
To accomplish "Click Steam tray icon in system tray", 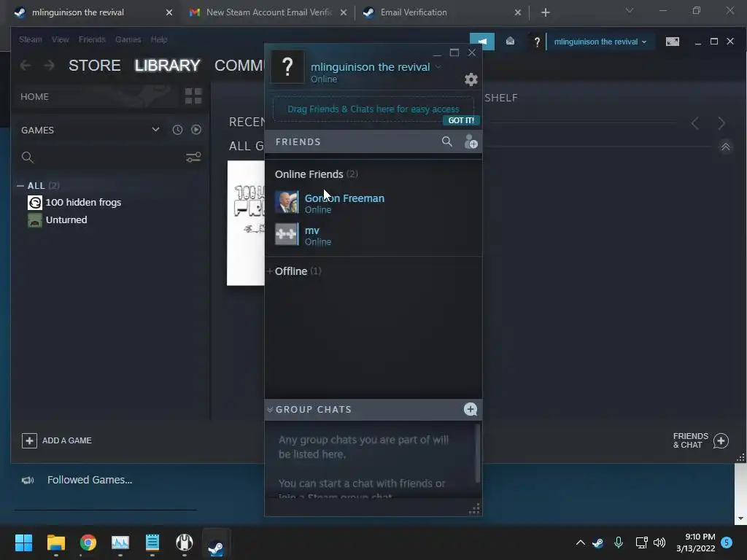I will (598, 542).
